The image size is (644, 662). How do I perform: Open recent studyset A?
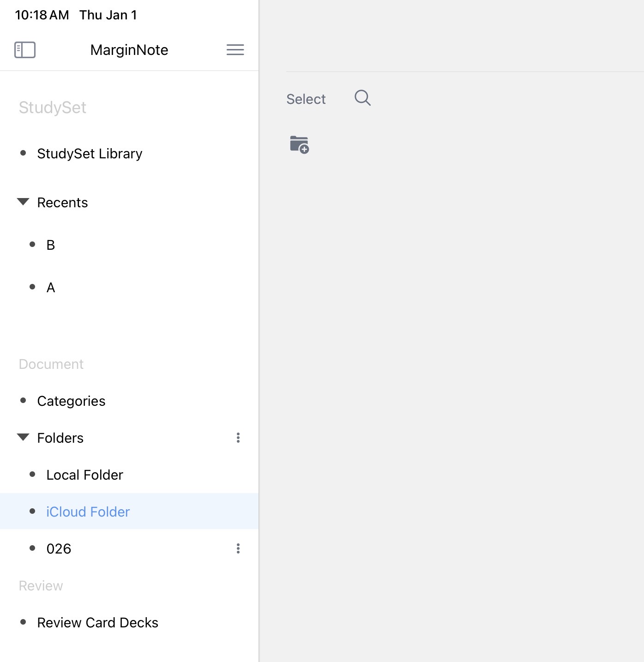click(x=51, y=287)
